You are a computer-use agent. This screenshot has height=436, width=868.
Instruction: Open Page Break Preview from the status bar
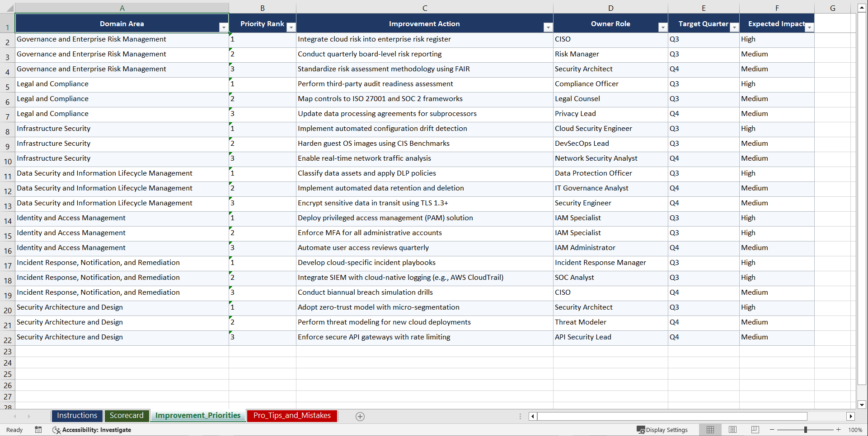coord(755,430)
